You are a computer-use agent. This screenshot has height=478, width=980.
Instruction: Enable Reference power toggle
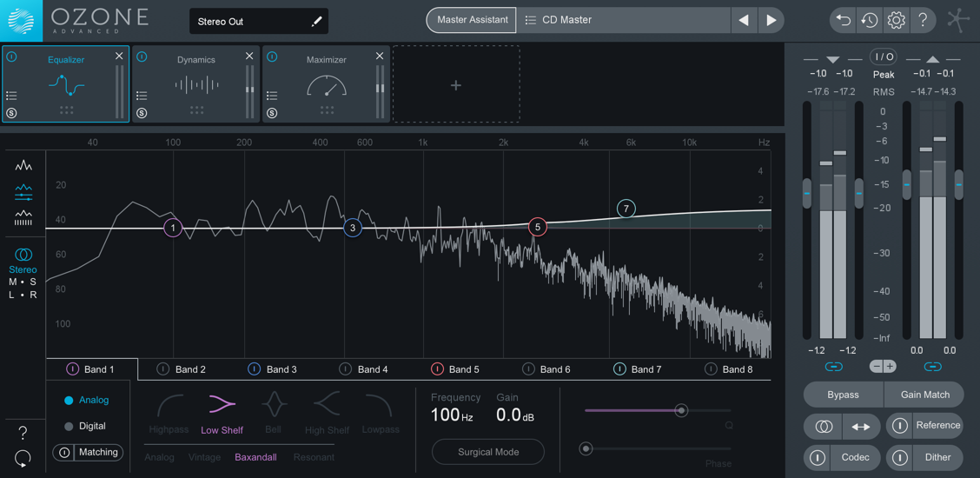[x=899, y=426]
